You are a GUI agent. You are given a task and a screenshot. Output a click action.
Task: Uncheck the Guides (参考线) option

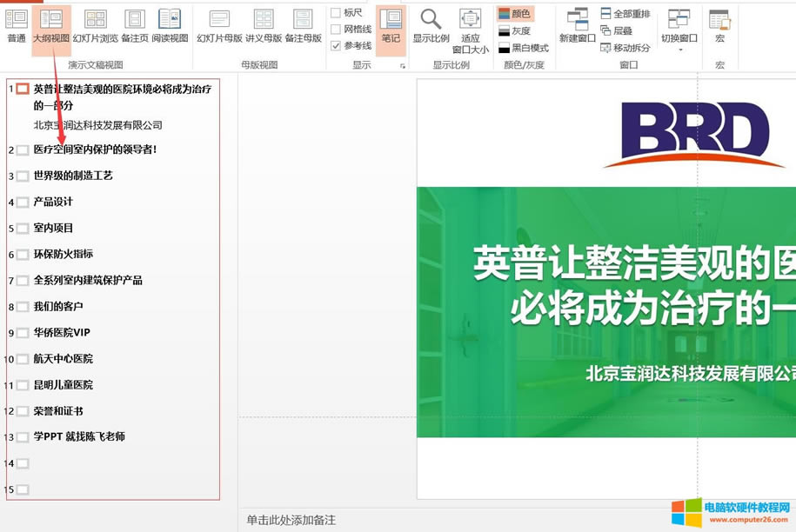[338, 44]
